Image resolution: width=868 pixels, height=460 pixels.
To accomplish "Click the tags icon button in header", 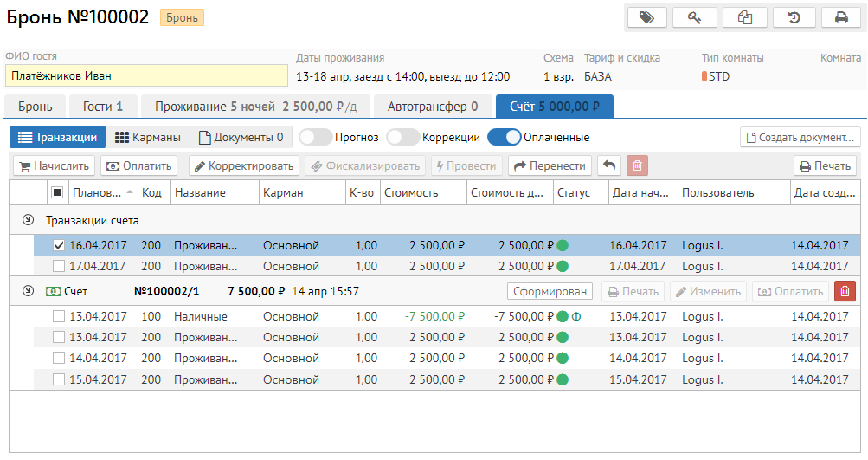I will [646, 17].
